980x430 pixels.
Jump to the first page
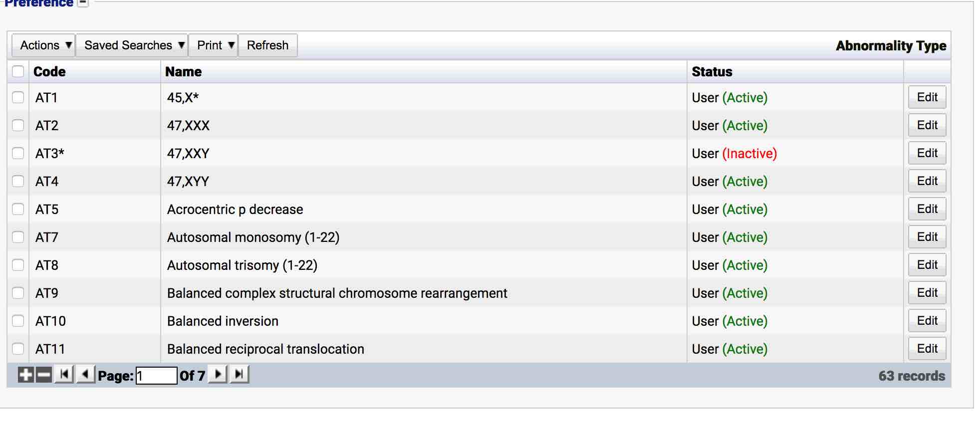tap(64, 373)
